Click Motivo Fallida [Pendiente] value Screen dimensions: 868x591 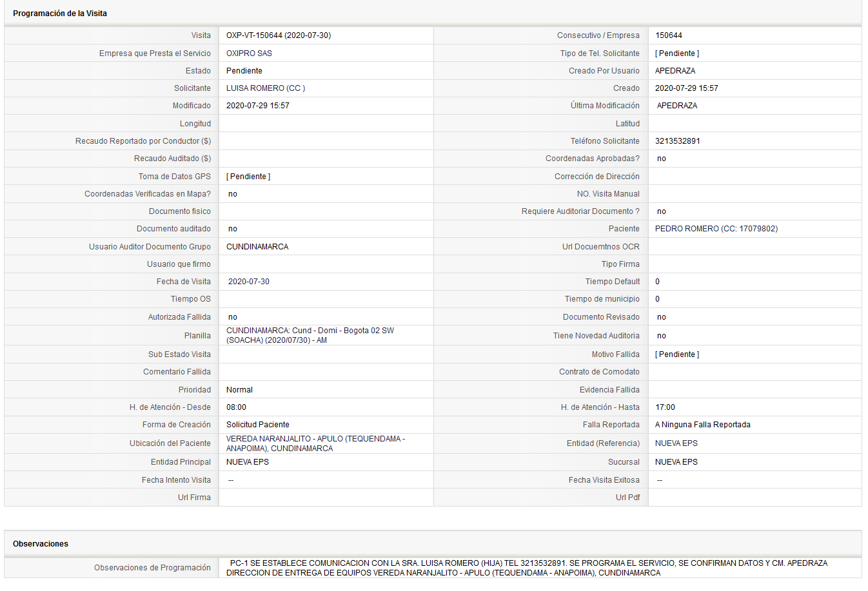coord(677,354)
